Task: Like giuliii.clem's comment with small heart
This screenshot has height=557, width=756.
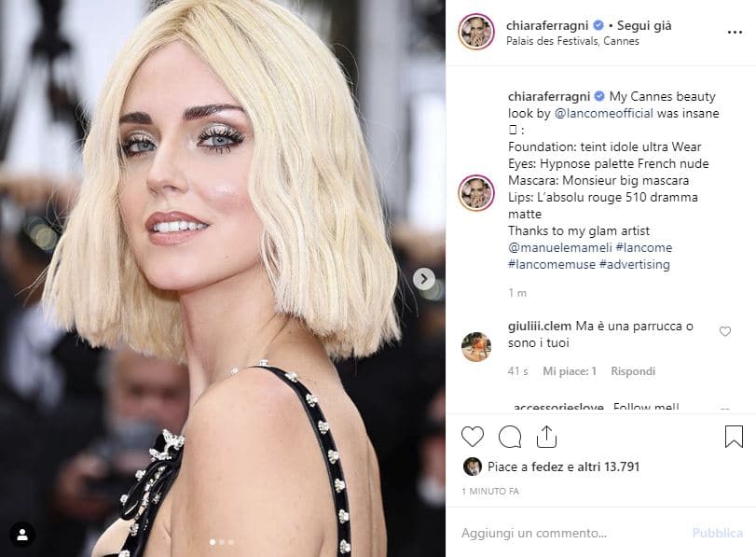Action: click(x=724, y=331)
